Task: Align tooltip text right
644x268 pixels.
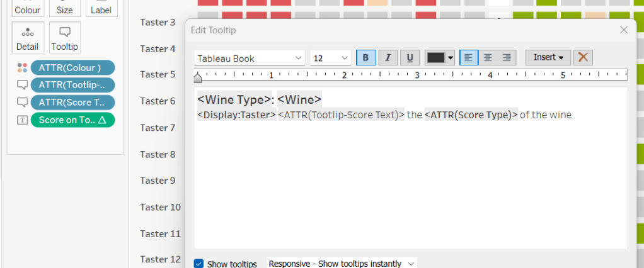Action: pos(507,58)
